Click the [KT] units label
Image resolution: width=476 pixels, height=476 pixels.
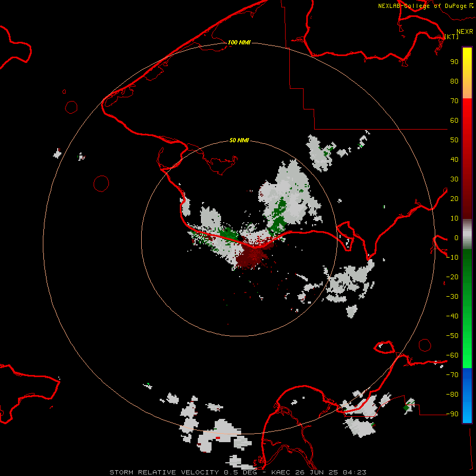[x=452, y=36]
